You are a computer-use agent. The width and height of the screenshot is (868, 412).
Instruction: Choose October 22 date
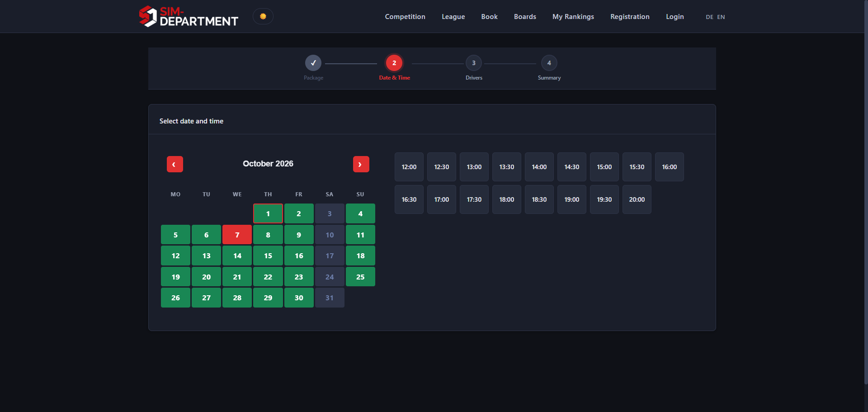pyautogui.click(x=268, y=277)
